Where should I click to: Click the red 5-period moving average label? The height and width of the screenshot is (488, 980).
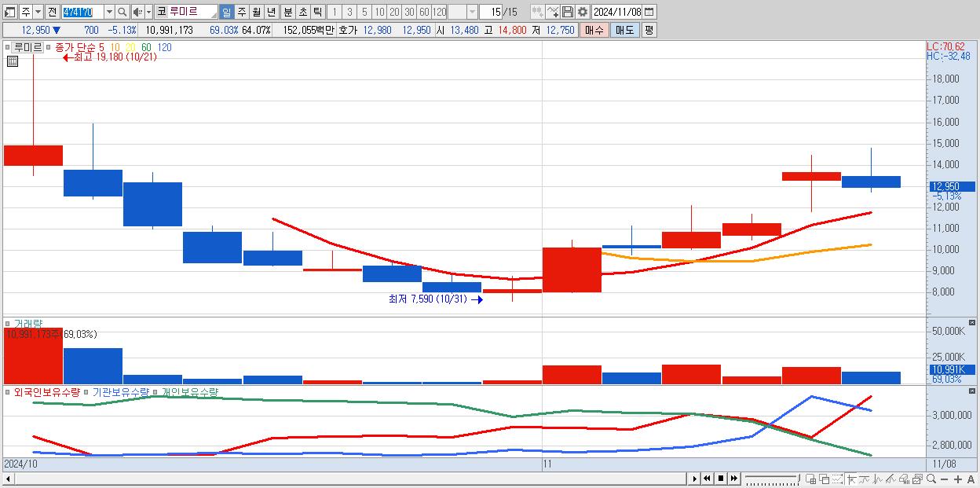[101, 47]
